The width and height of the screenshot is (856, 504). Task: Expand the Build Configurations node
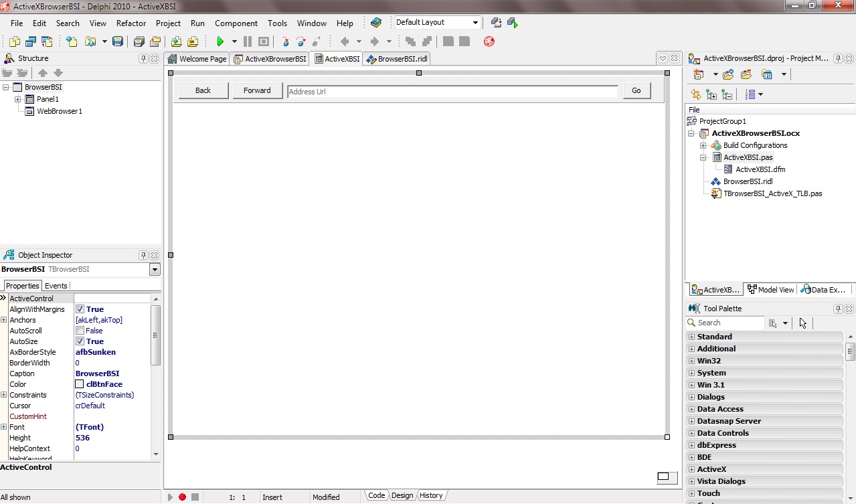coord(703,145)
